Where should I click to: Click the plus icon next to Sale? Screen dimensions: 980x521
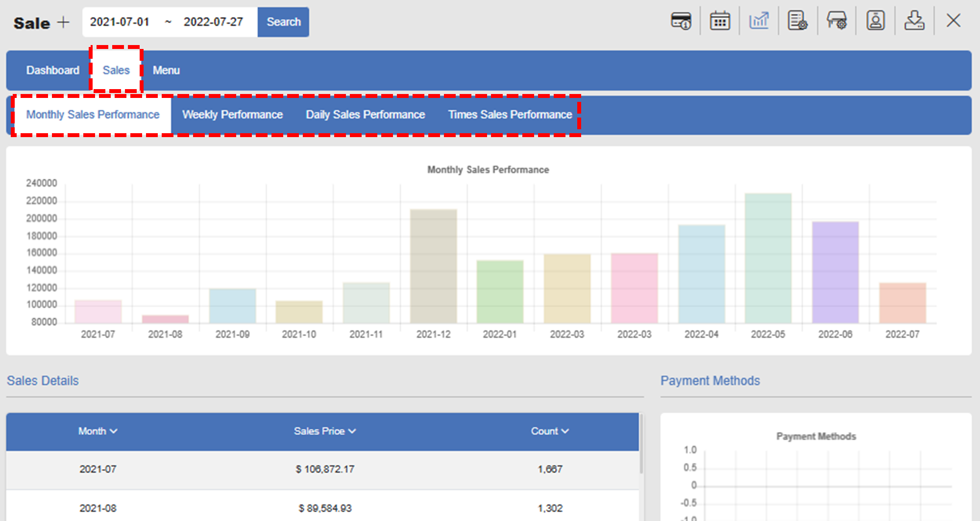point(63,23)
